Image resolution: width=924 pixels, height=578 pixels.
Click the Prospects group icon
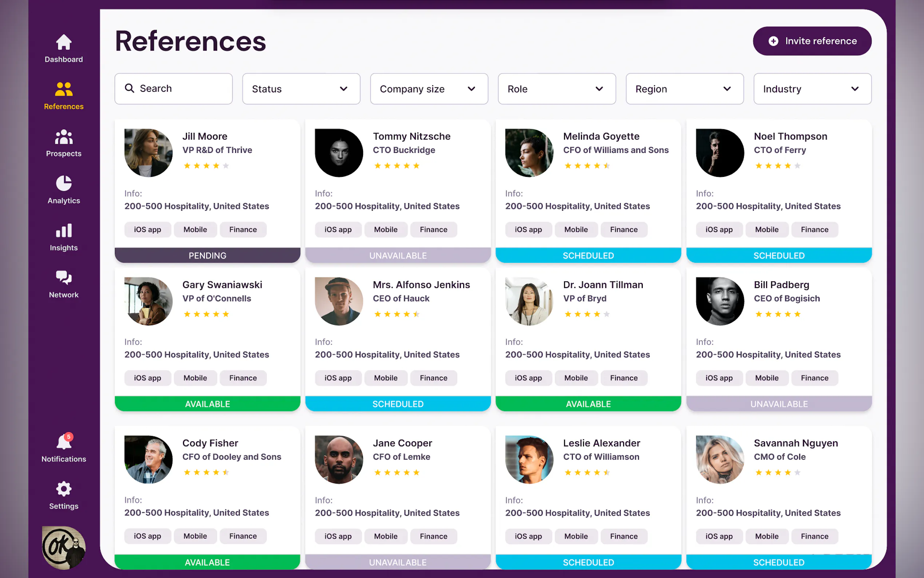[x=63, y=137]
